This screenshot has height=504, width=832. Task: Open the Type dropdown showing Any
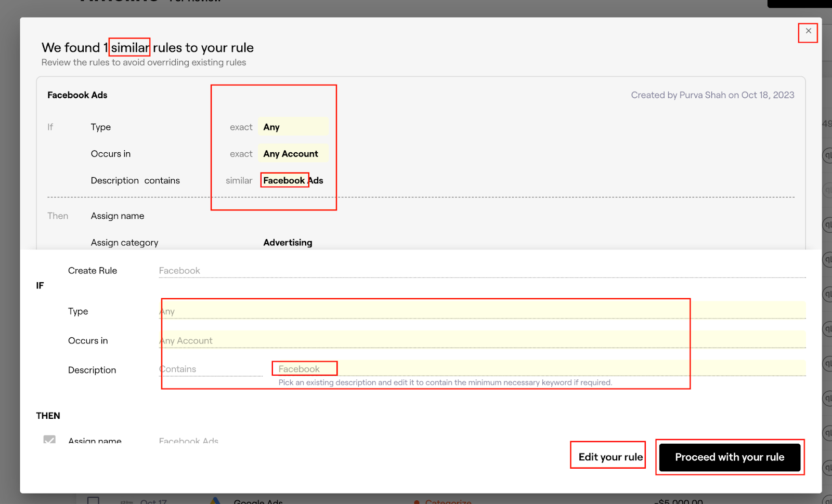[482, 311]
